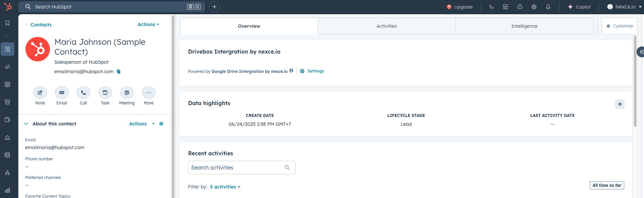
Task: Open the Sales wallet sidebar icon
Action: (7, 120)
